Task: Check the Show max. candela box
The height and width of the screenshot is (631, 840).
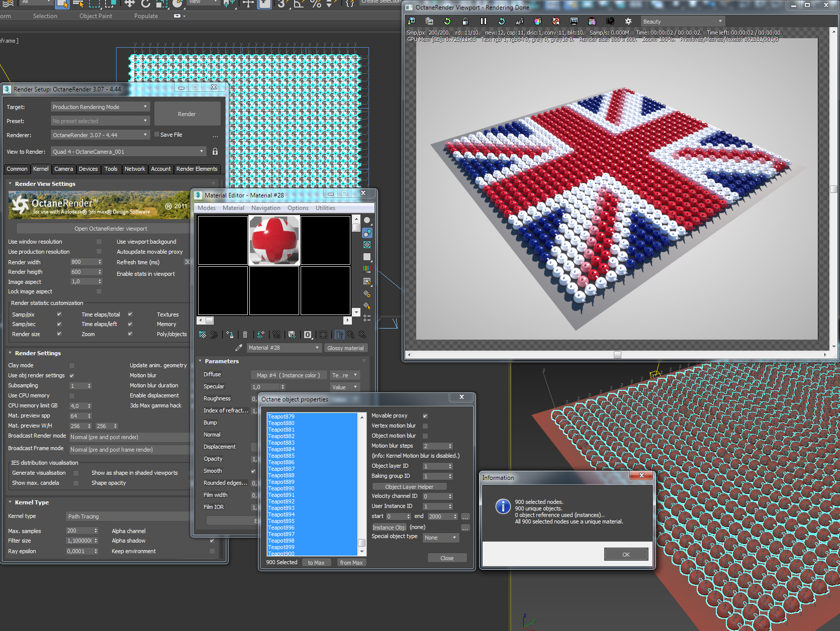Action: pyautogui.click(x=76, y=483)
